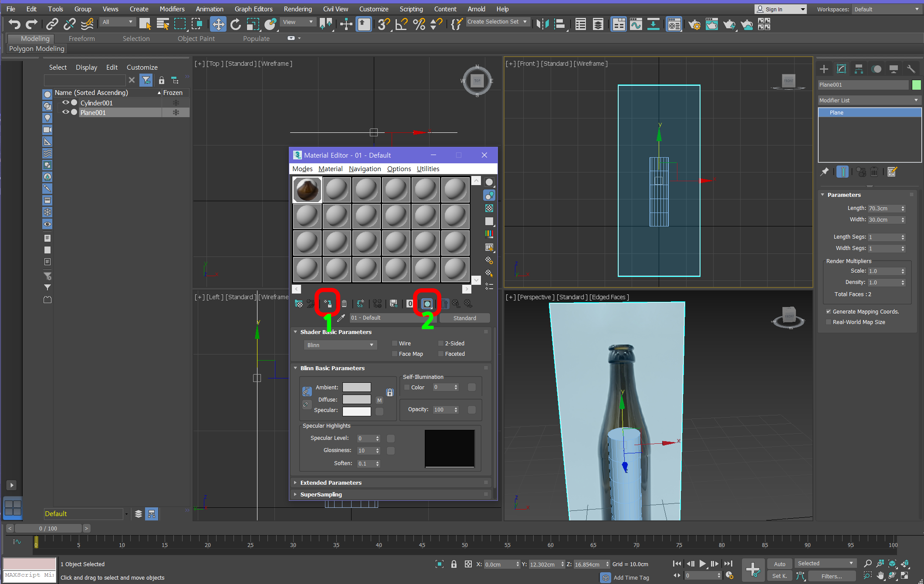Viewport: 924px width, 584px height.
Task: Click the Standard material type button
Action: point(464,318)
